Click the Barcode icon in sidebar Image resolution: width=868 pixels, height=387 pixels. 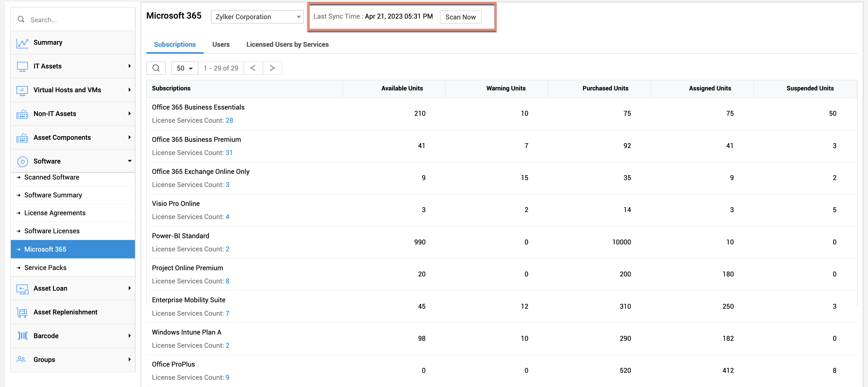(x=22, y=336)
